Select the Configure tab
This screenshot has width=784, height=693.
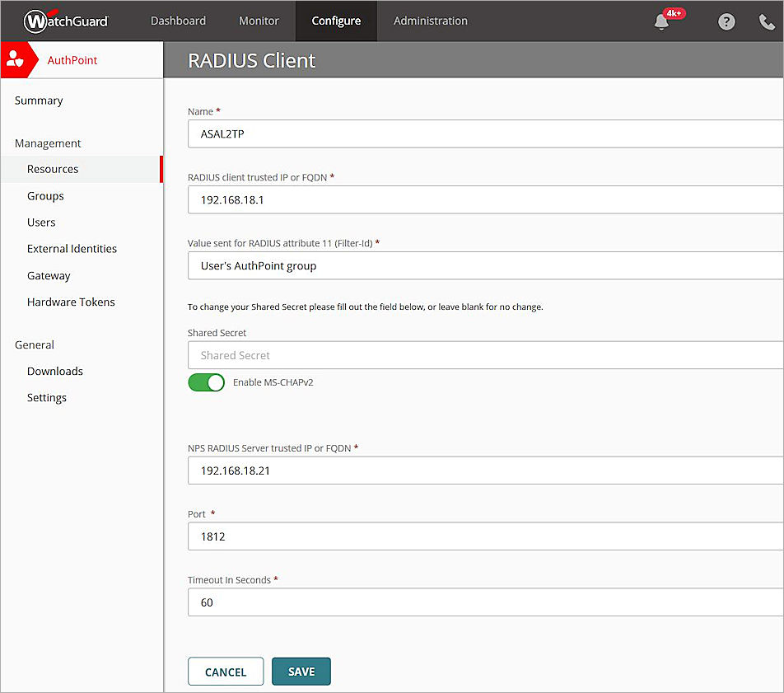click(x=335, y=21)
